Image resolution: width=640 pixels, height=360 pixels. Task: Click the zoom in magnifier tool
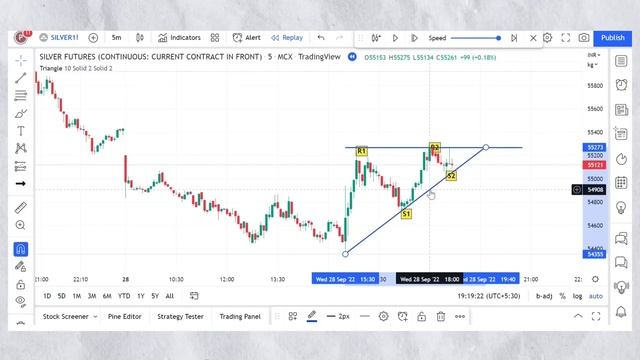[21, 225]
